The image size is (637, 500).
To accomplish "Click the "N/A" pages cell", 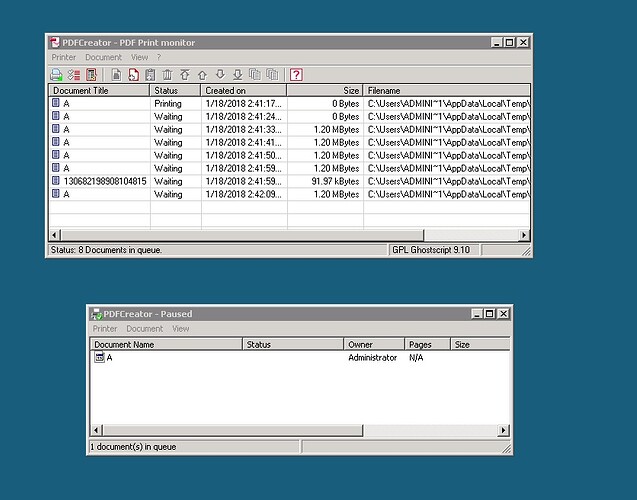I will click(416, 357).
